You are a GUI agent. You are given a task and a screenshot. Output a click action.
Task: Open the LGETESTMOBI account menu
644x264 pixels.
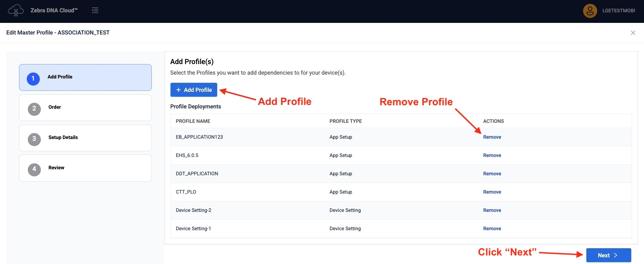[x=618, y=11]
